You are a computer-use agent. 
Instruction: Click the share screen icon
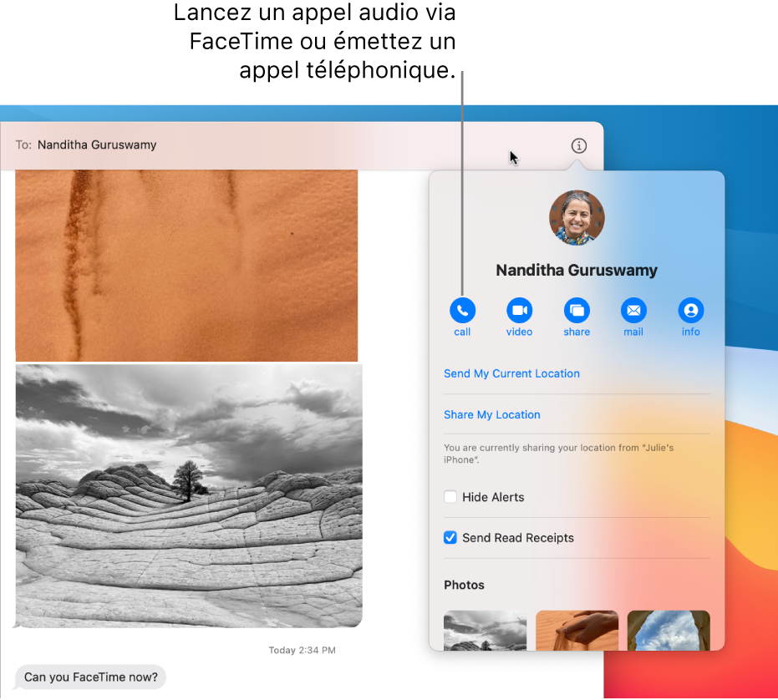[577, 311]
